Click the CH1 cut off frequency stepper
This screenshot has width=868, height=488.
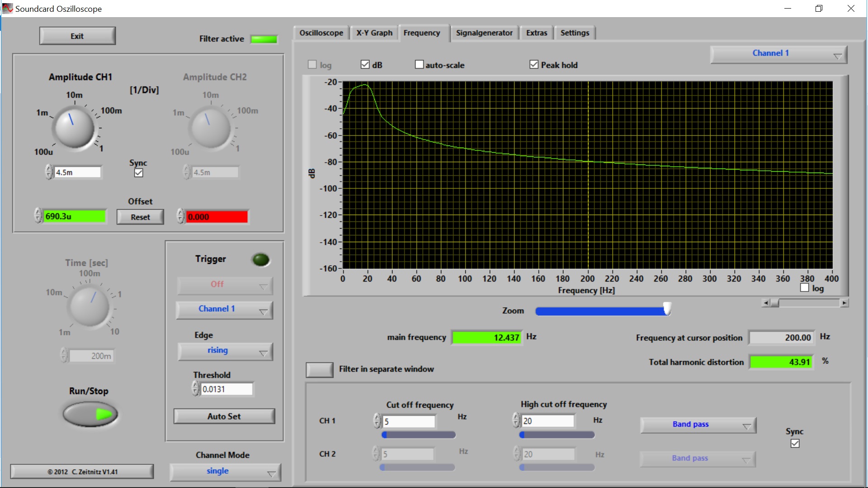(x=377, y=421)
